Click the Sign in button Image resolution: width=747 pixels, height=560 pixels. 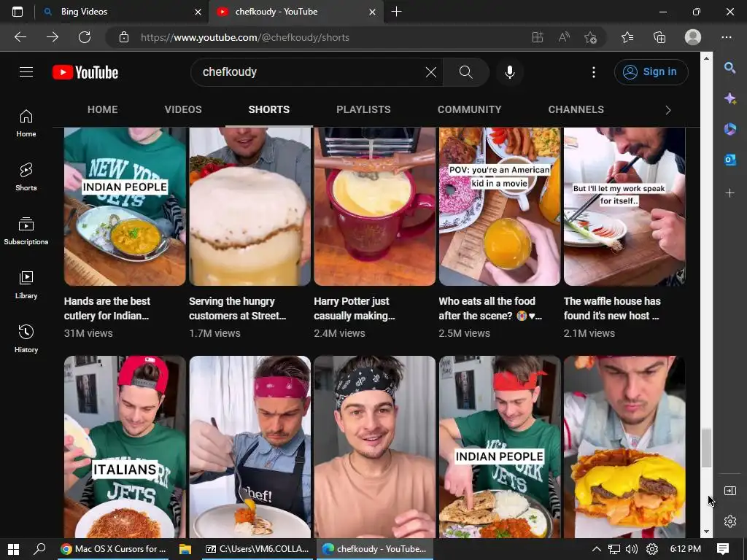(651, 72)
